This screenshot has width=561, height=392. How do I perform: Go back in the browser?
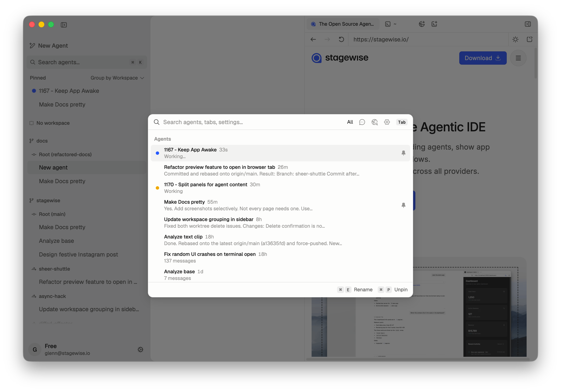pos(313,39)
